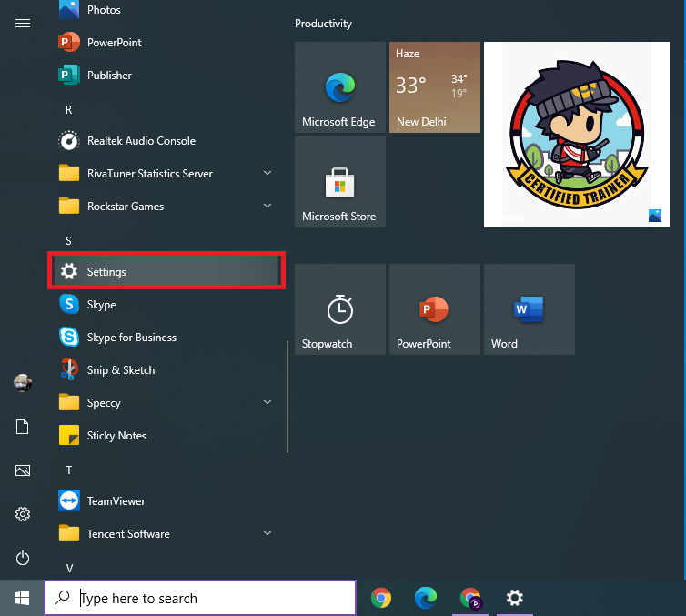686x616 pixels.
Task: Jump to letter T section header
Action: (x=68, y=470)
